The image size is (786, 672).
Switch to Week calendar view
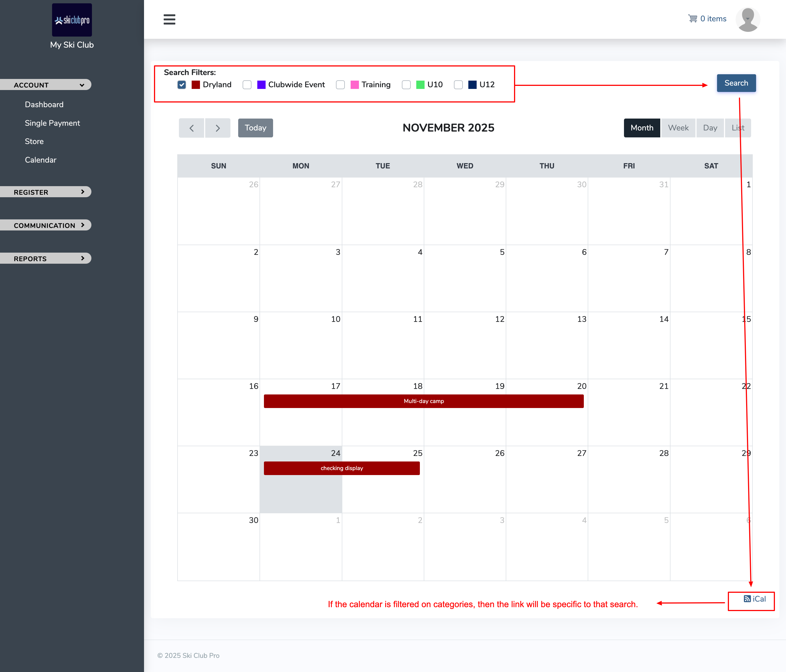678,128
